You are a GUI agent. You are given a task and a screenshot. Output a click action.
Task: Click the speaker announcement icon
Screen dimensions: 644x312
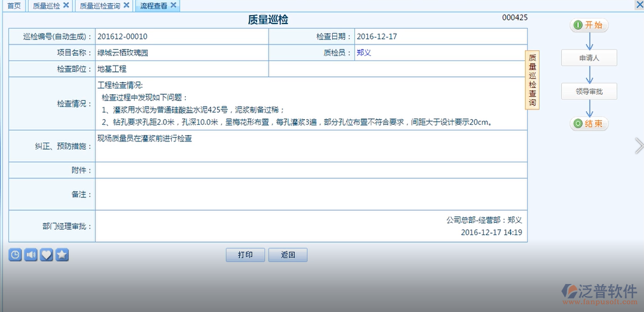[31, 255]
